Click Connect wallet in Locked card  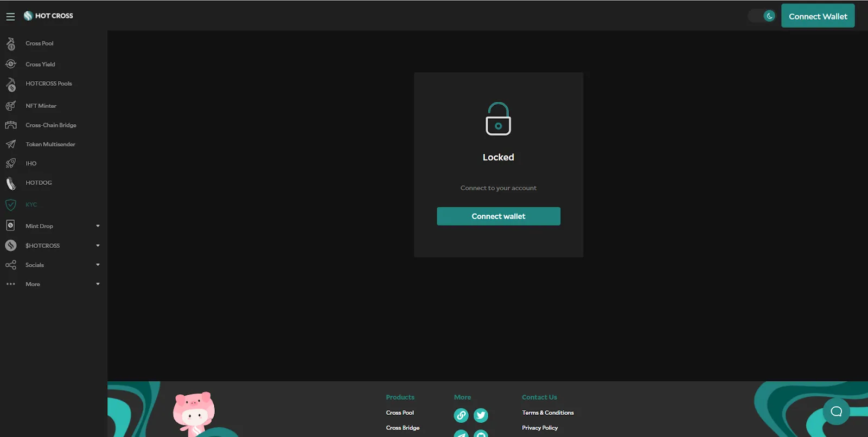(499, 216)
